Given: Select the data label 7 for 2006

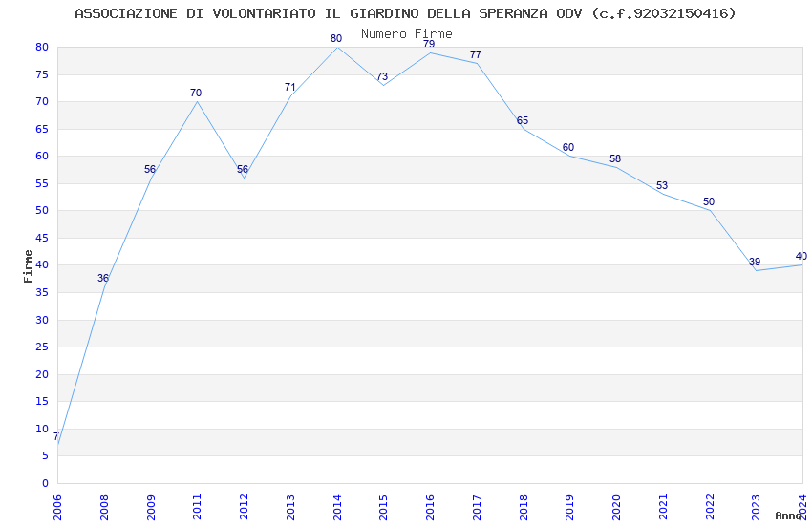Looking at the screenshot, I should [56, 436].
